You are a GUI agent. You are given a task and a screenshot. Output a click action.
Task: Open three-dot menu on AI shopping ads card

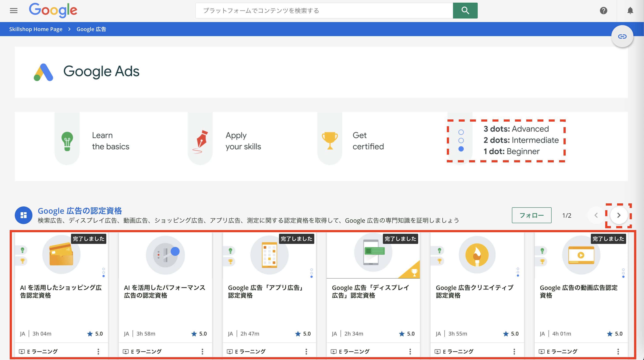(98, 351)
